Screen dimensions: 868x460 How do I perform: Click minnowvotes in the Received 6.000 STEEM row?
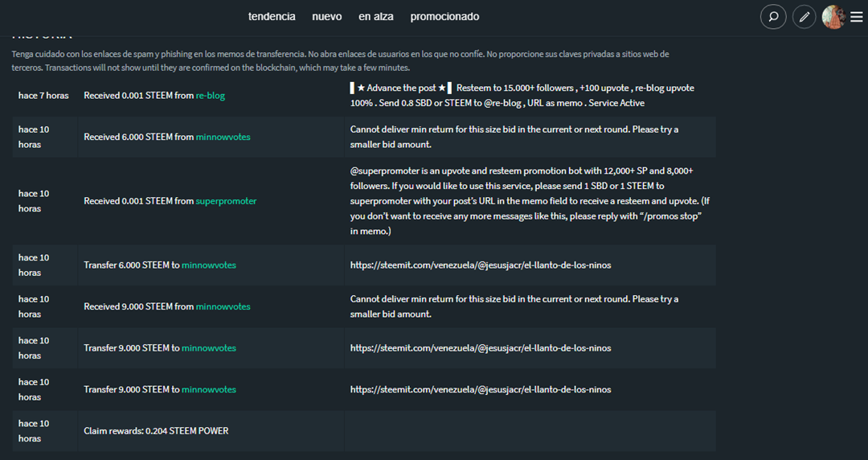(223, 137)
